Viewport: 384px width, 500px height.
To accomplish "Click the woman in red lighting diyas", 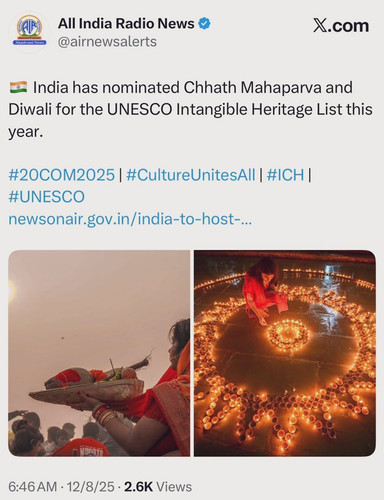I will (x=263, y=288).
